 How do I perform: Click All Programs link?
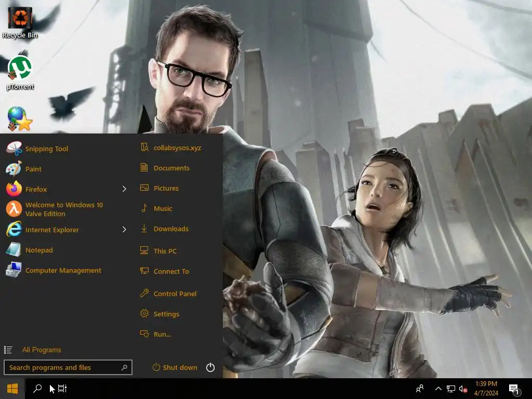[42, 350]
